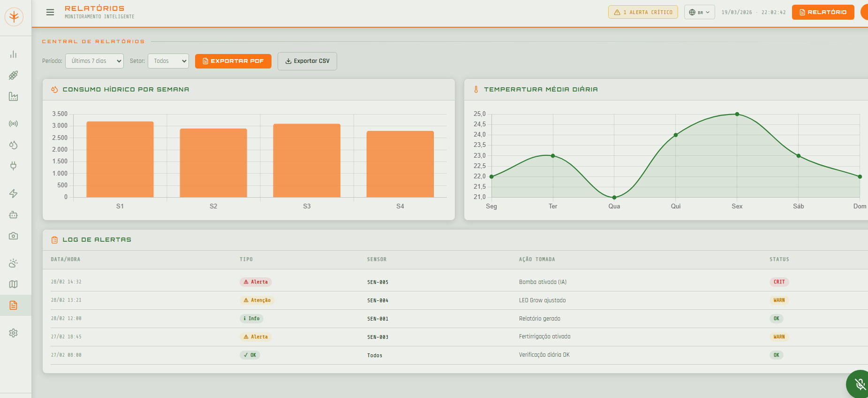Open the hamburger menu icon
Image resolution: width=868 pixels, height=398 pixels.
[50, 12]
